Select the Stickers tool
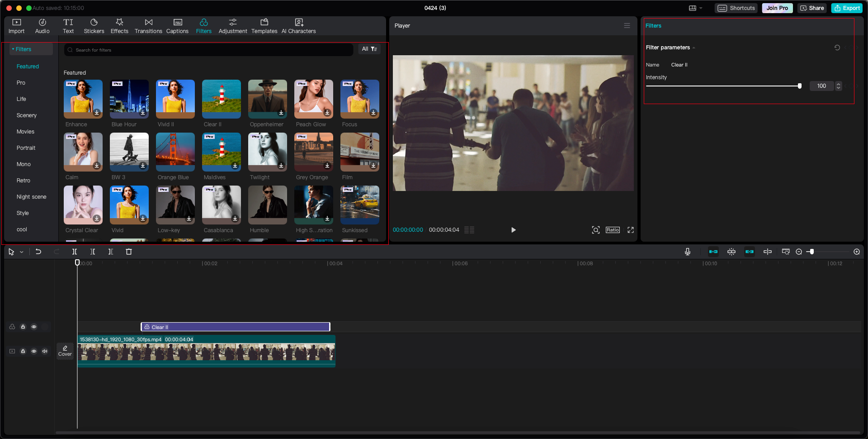 [94, 26]
